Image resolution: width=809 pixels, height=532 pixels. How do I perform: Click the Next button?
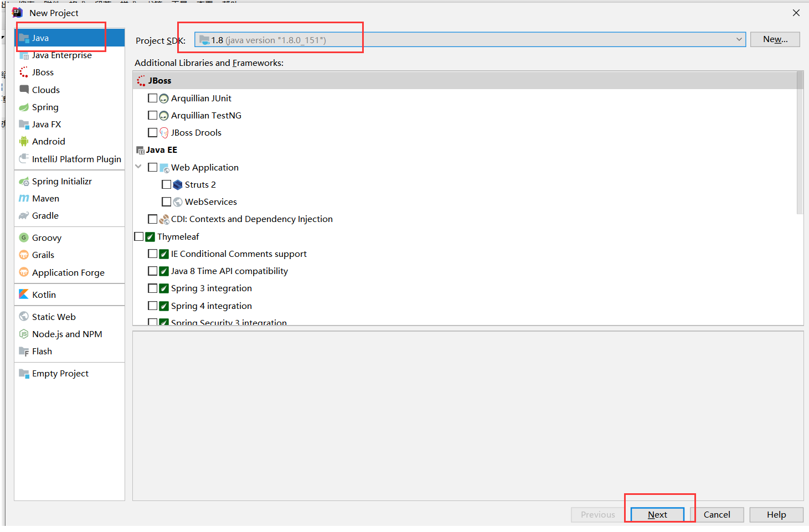point(657,515)
